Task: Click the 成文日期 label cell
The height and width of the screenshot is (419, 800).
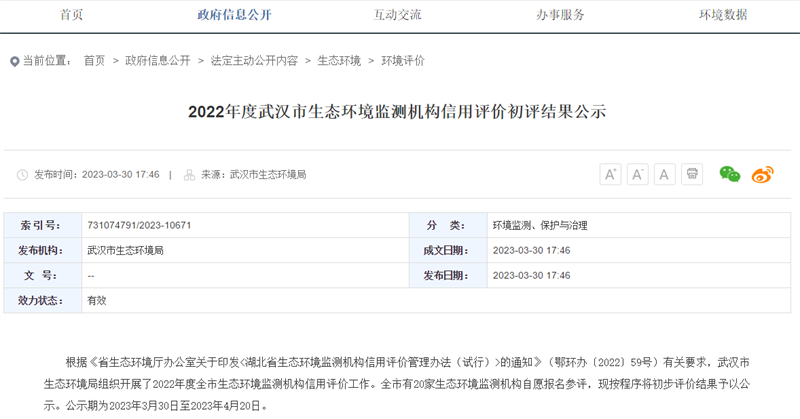Action: click(x=448, y=250)
